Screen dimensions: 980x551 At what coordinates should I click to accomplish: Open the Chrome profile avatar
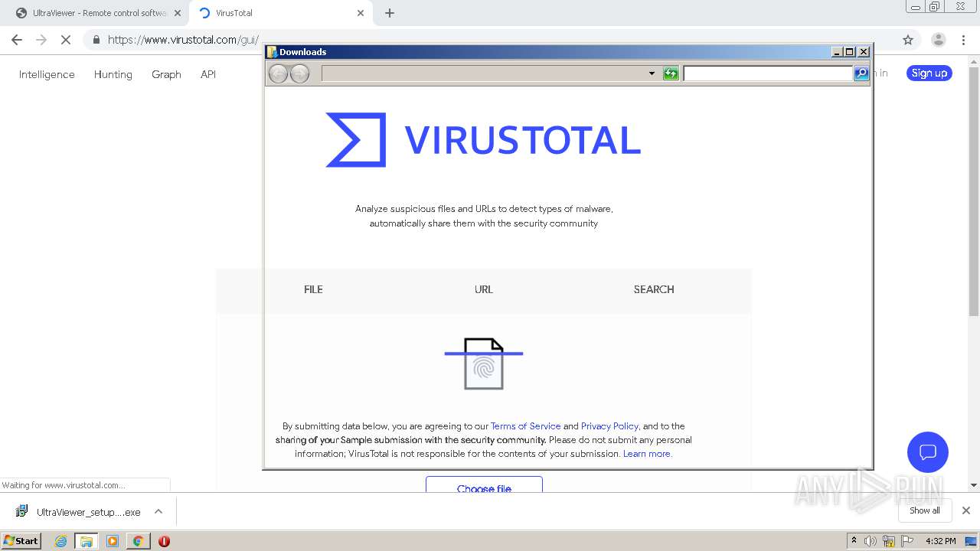tap(938, 40)
